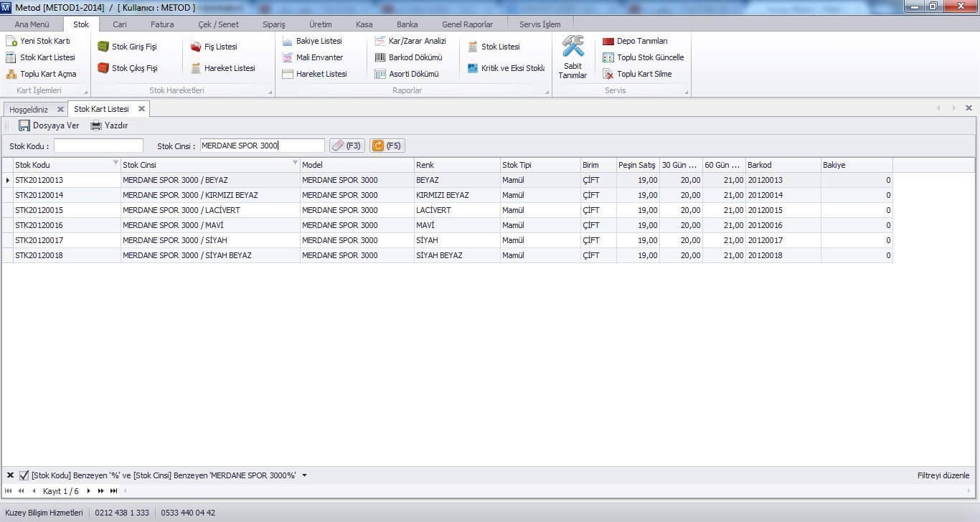Click the Yazdır printer button
The height and width of the screenshot is (522, 980).
tap(108, 125)
